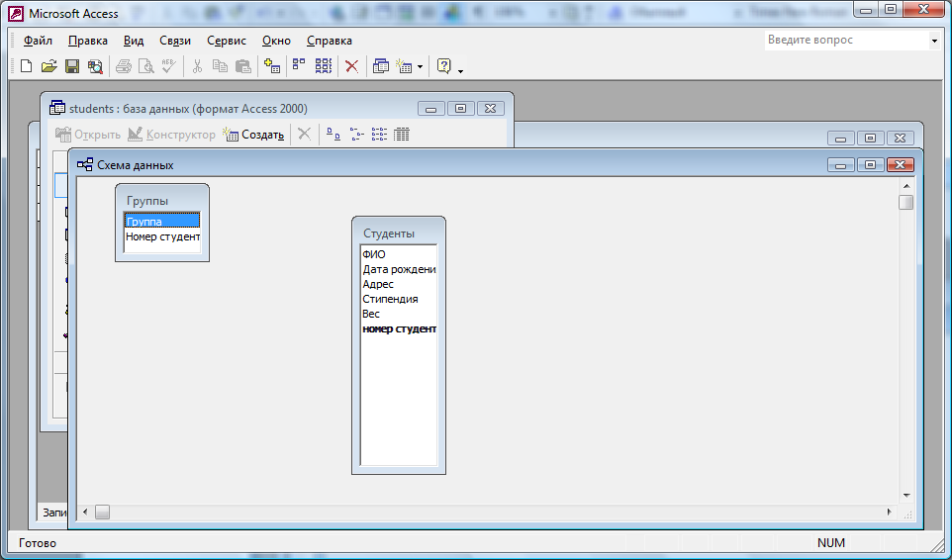The image size is (952, 560).
Task: Maximize the Схема данных window
Action: 870,164
